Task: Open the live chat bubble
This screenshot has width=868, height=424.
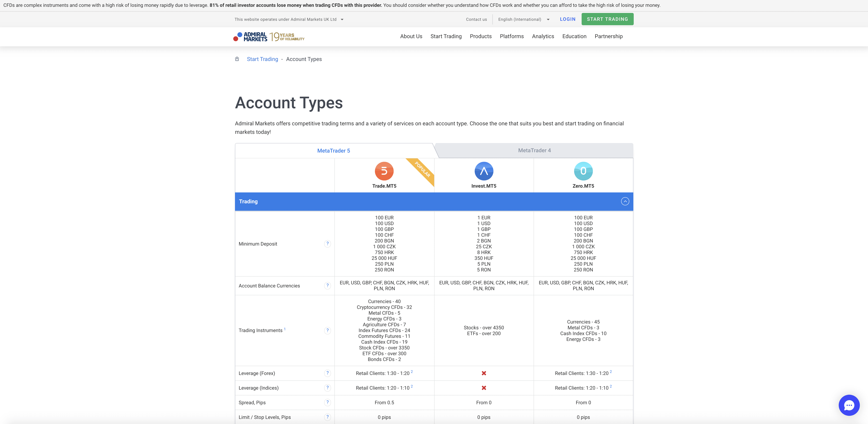Action: 849,405
